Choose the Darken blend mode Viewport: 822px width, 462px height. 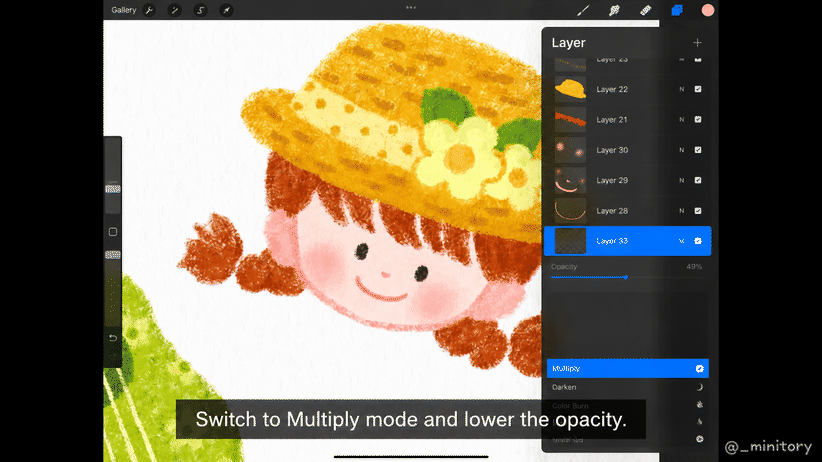point(628,387)
